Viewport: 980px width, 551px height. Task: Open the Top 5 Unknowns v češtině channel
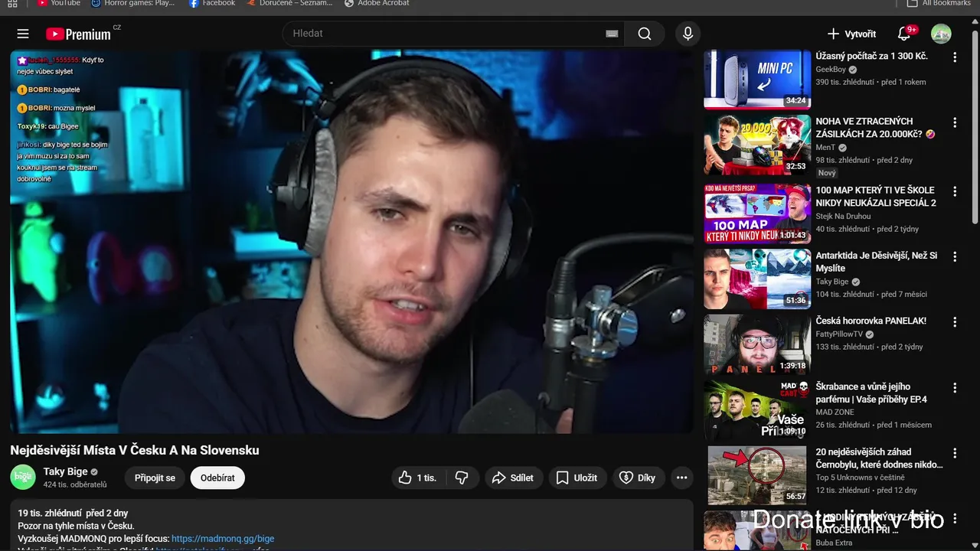tap(860, 478)
